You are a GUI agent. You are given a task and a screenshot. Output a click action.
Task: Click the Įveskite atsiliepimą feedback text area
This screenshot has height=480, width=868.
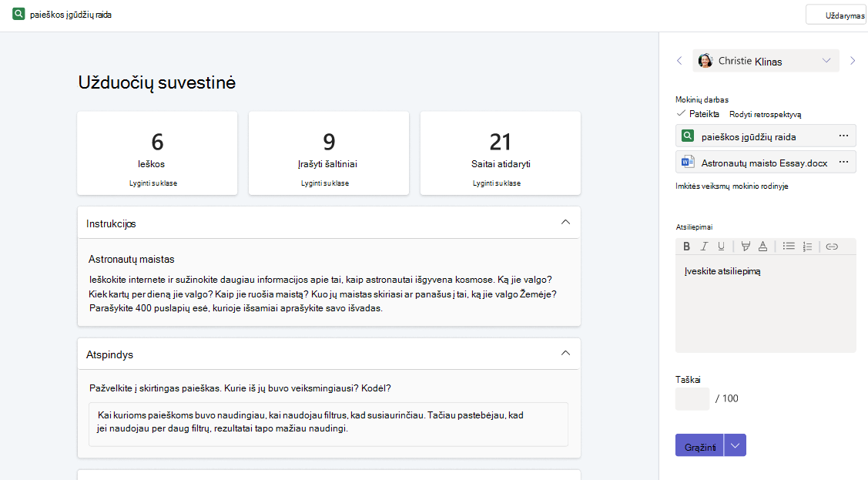click(766, 304)
